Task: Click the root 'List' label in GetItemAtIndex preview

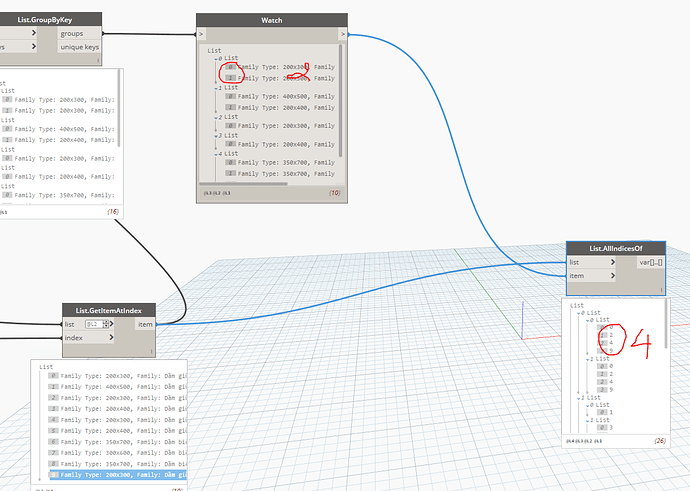Action: point(46,366)
